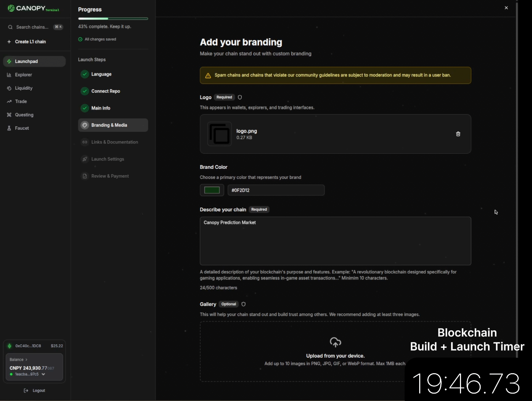Open the Links & Documentation step

(x=113, y=142)
